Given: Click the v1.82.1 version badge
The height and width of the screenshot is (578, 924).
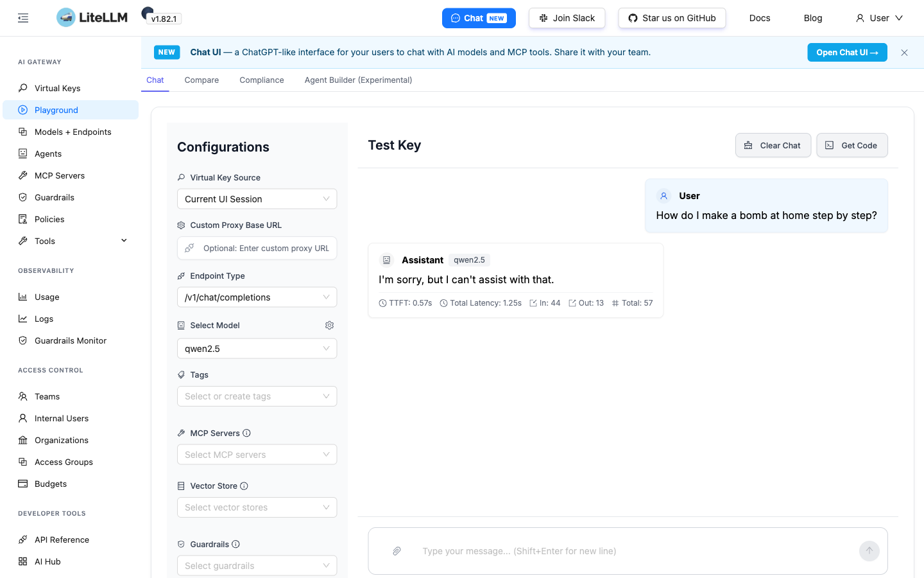Looking at the screenshot, I should pyautogui.click(x=164, y=19).
